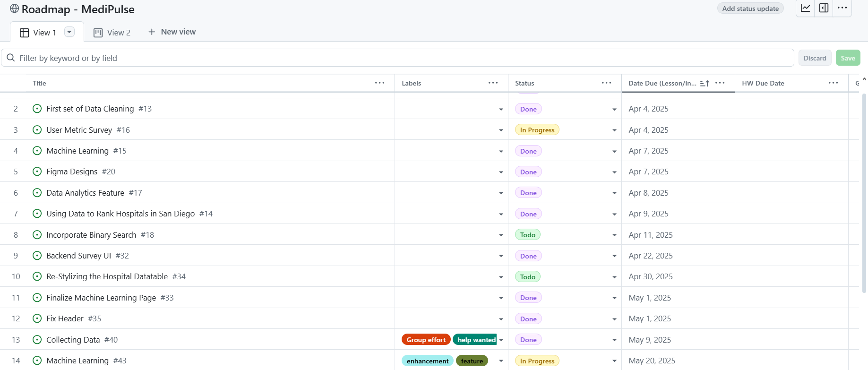Click the open issue icon for User Metric Survey
868x370 pixels.
click(x=37, y=129)
